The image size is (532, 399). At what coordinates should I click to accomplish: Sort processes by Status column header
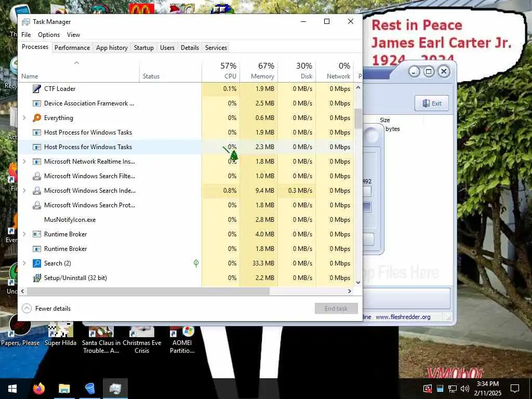point(170,71)
